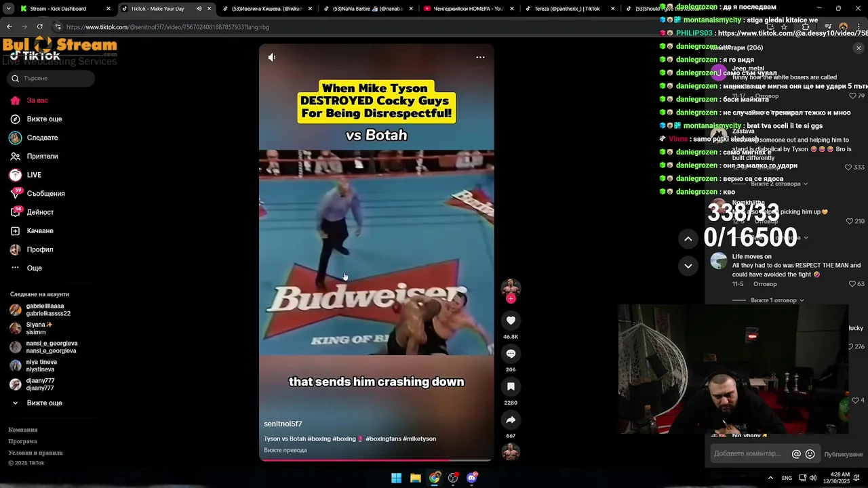
Task: Mute the TikTok video sound
Action: point(272,58)
